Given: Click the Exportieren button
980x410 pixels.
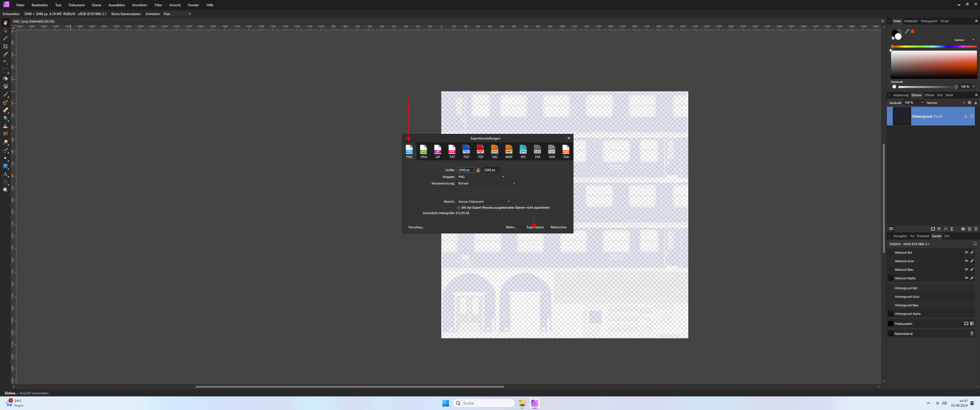Looking at the screenshot, I should (535, 227).
